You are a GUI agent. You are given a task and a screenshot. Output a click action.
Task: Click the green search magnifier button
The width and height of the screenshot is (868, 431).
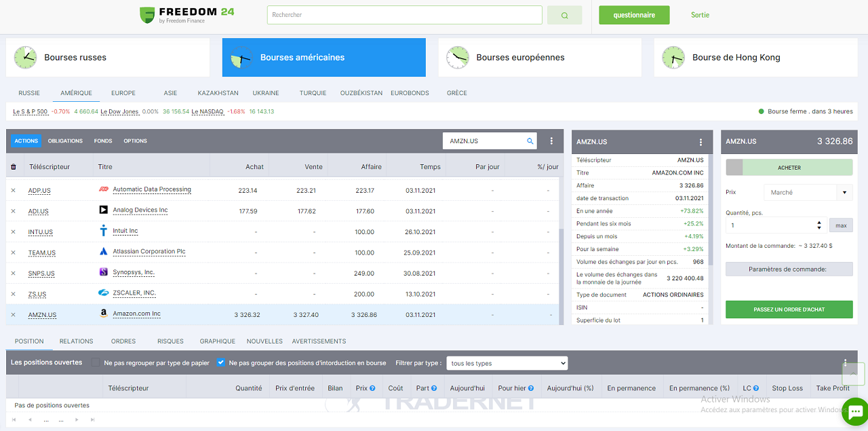click(x=565, y=15)
